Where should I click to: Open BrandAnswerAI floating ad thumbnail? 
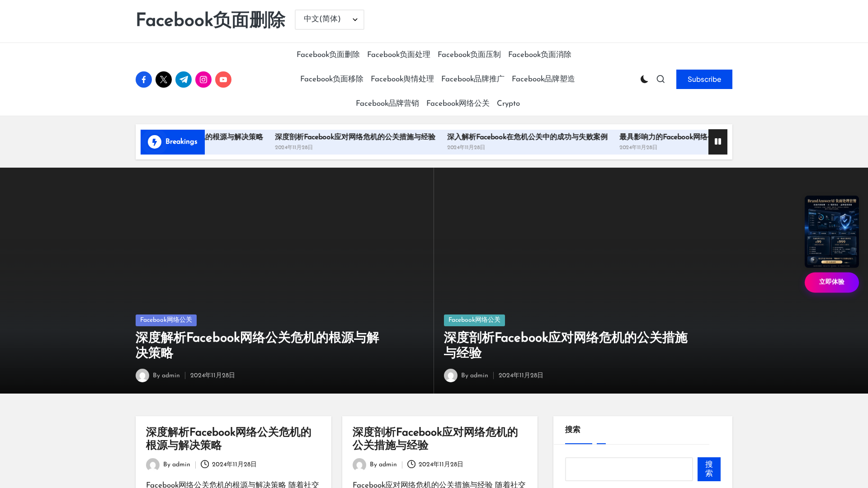(832, 232)
